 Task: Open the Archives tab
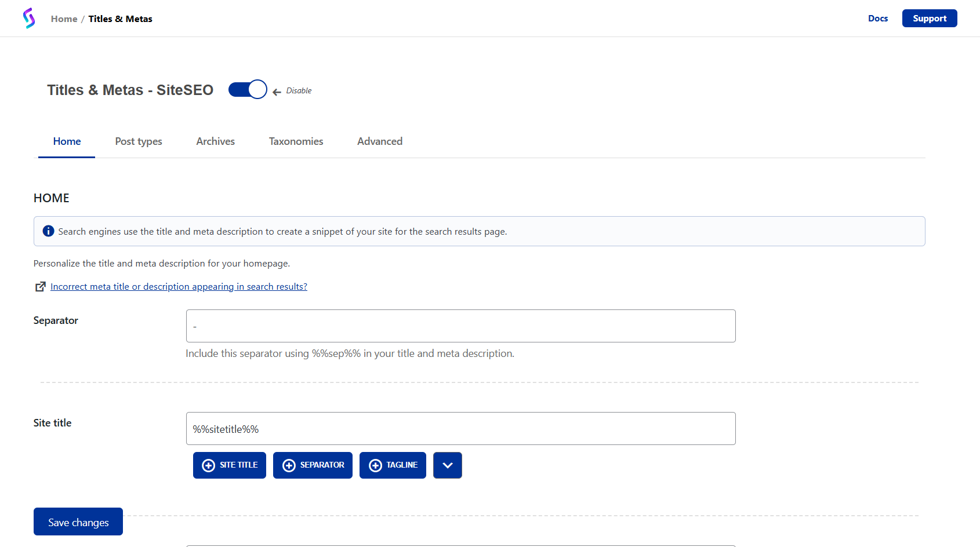[216, 141]
